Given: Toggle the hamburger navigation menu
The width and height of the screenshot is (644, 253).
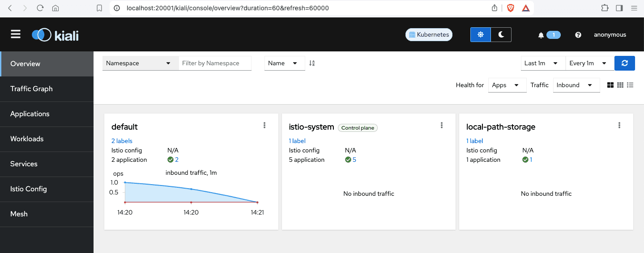Looking at the screenshot, I should click(x=16, y=34).
